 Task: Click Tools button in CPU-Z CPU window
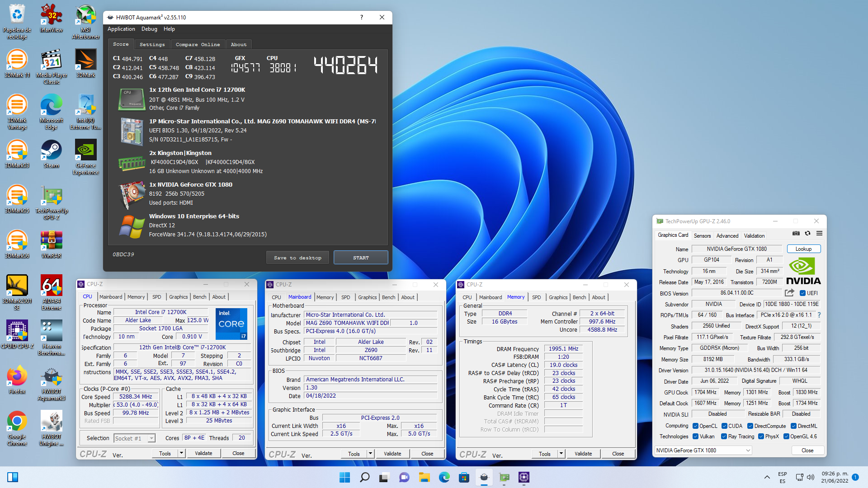(165, 453)
